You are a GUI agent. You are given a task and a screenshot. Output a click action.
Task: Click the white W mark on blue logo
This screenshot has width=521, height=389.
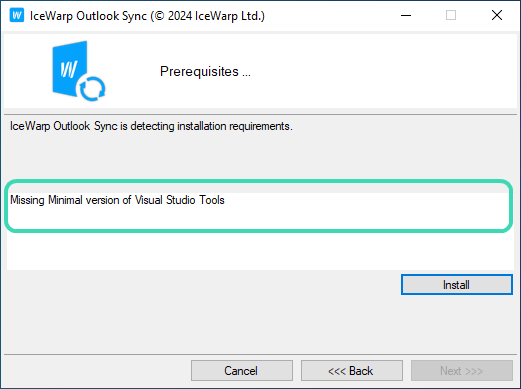(x=69, y=69)
